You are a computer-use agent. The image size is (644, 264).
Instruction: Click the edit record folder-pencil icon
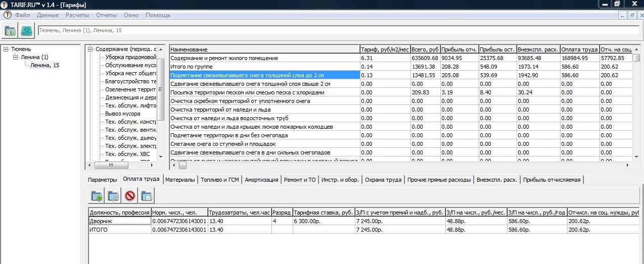[113, 196]
